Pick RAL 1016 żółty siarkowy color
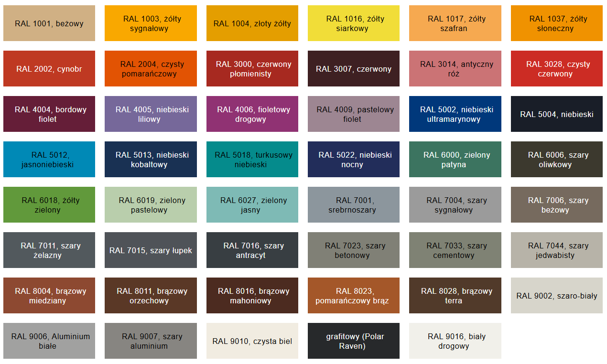 point(354,23)
